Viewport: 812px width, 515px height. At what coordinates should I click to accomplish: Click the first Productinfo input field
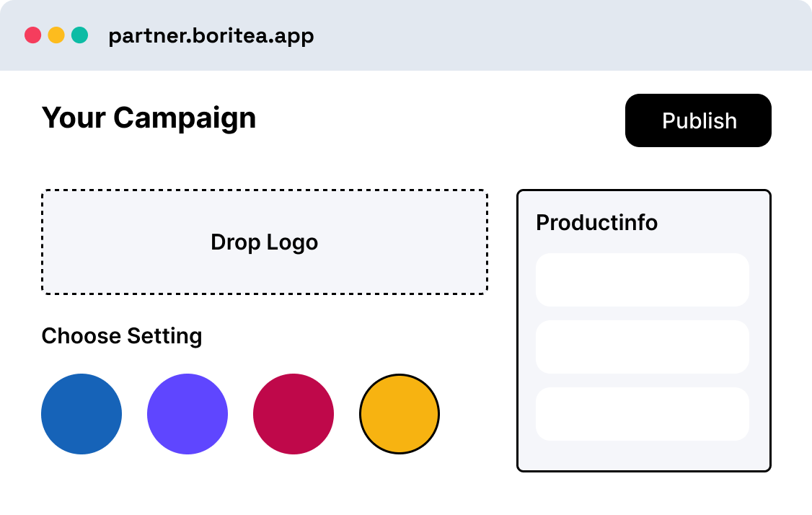[x=642, y=280]
